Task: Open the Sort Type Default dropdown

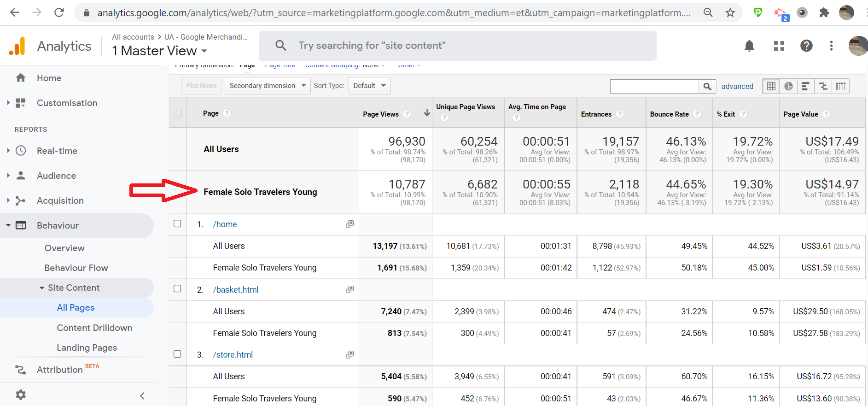Action: tap(369, 86)
